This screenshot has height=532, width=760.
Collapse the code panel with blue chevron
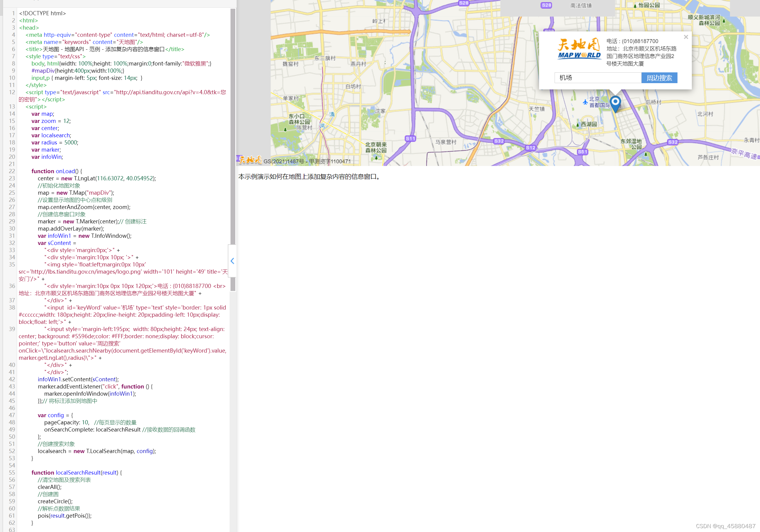click(232, 261)
